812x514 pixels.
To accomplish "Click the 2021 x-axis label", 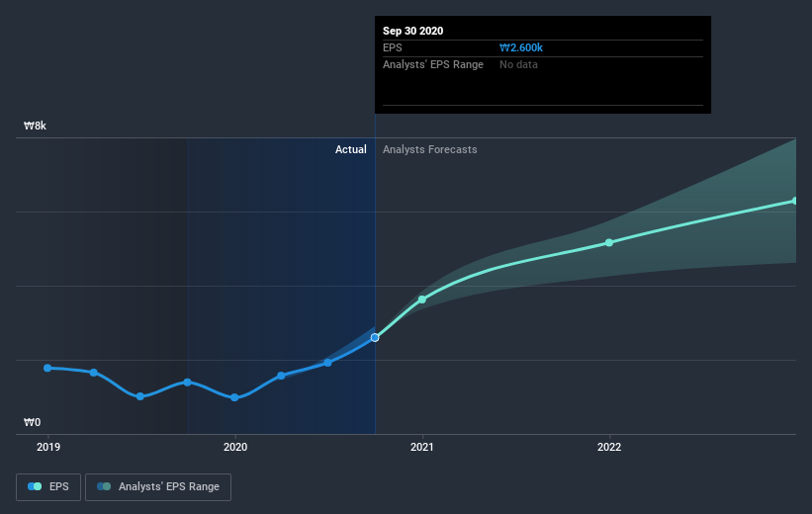I will [422, 447].
